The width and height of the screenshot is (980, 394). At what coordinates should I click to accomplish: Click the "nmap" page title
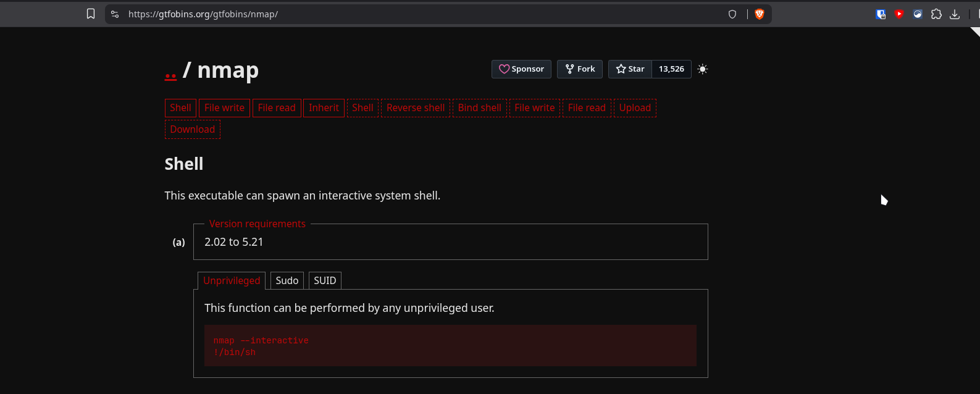pyautogui.click(x=228, y=70)
